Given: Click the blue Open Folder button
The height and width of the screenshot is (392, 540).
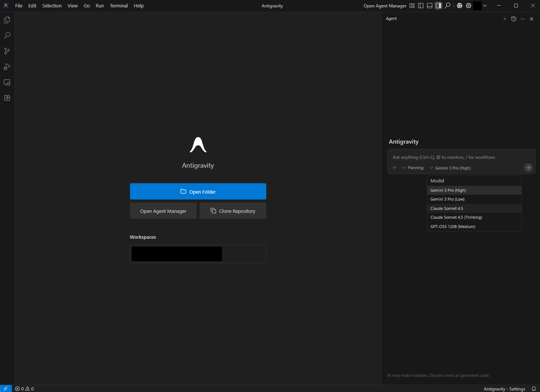Looking at the screenshot, I should click(198, 191).
